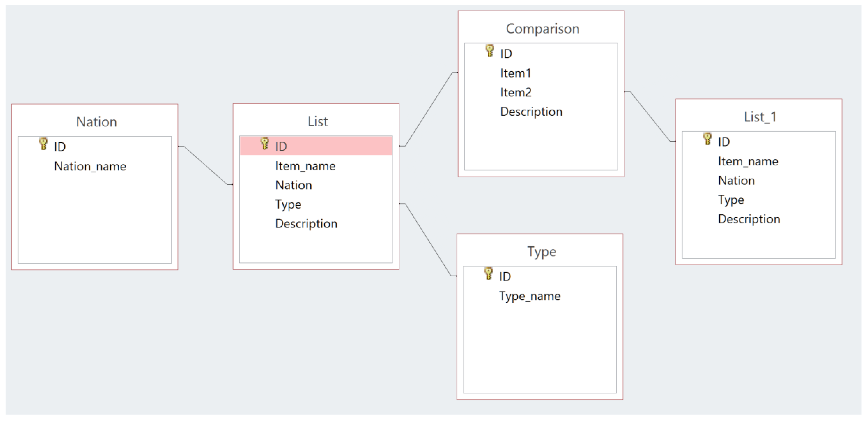Select the relationship line between Nation and List
868x422 pixels.
coord(206,165)
